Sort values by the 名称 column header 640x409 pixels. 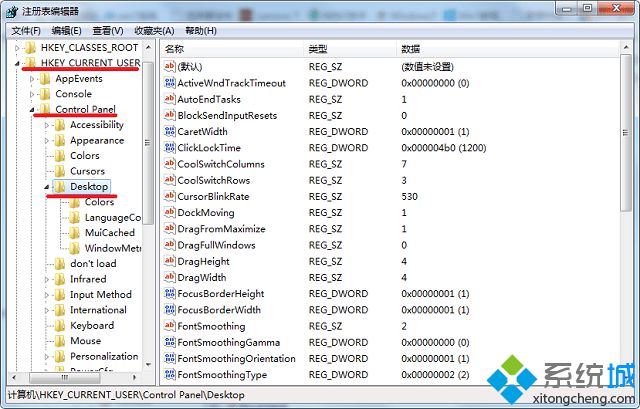(232, 49)
